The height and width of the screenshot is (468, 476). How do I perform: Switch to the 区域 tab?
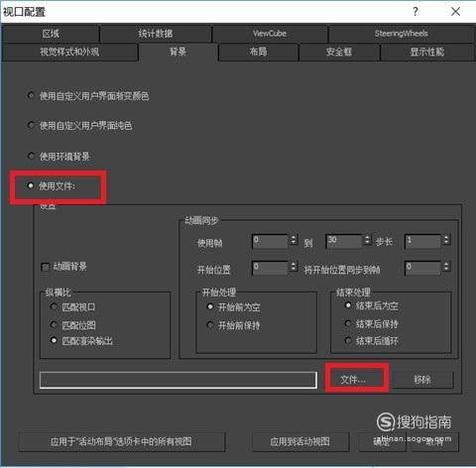click(51, 34)
